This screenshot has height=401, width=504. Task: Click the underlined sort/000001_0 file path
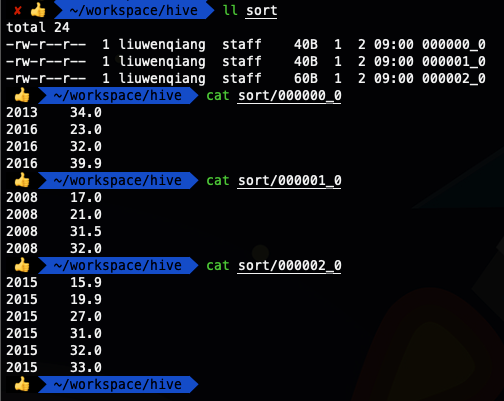click(x=289, y=181)
